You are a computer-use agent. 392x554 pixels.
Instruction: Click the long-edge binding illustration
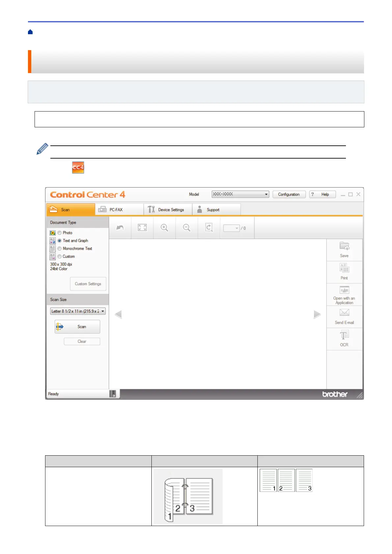(188, 496)
